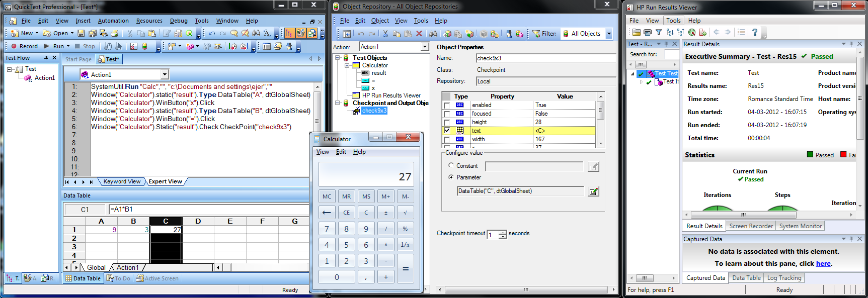
Task: Click the Copy icon in Object Repository toolbar
Action: click(x=397, y=34)
